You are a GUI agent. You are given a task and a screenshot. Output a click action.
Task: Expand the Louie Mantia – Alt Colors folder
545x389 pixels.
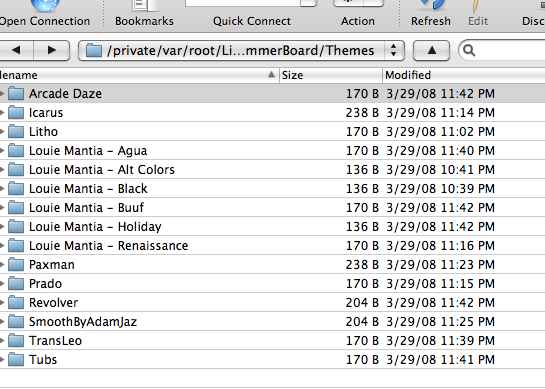tap(2, 169)
